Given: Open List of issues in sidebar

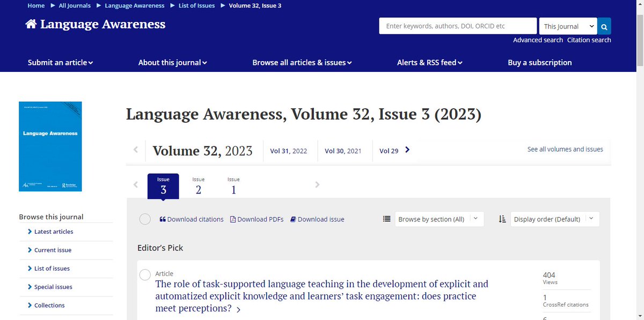Looking at the screenshot, I should [x=52, y=269].
